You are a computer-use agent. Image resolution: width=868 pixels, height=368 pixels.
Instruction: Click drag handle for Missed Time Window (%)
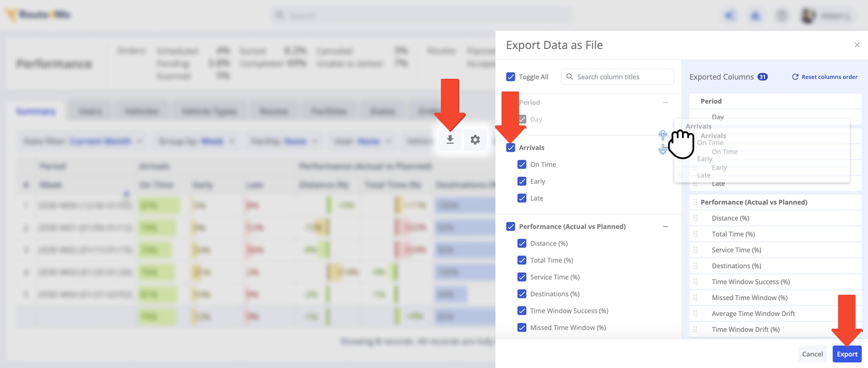[695, 298]
